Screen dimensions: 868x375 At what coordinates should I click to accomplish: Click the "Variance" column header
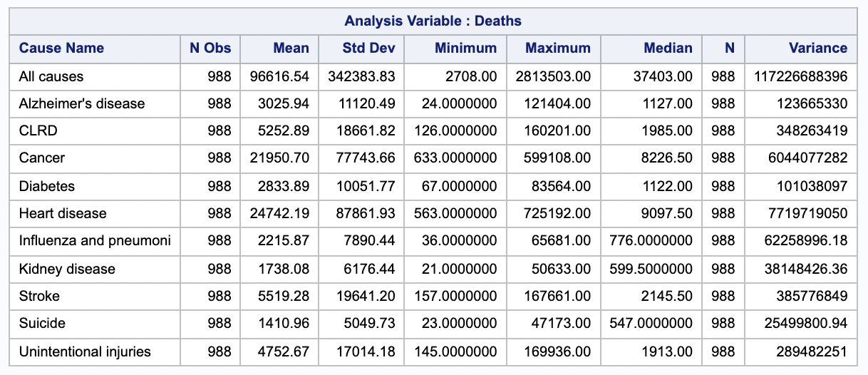click(818, 48)
